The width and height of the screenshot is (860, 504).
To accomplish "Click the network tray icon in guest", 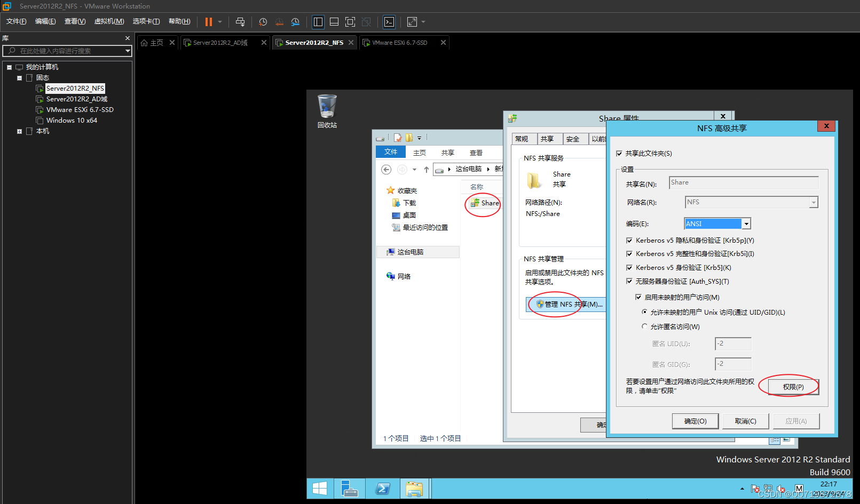I will 768,489.
